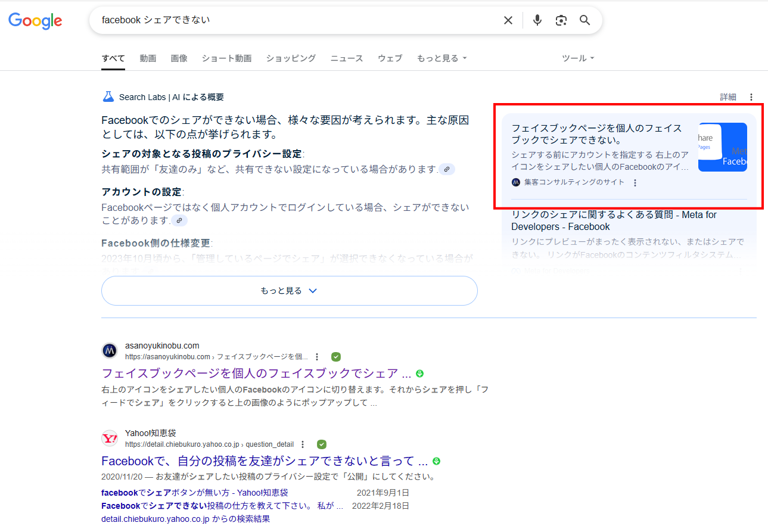Click the blue Share Pages card thumbnail

pos(723,147)
